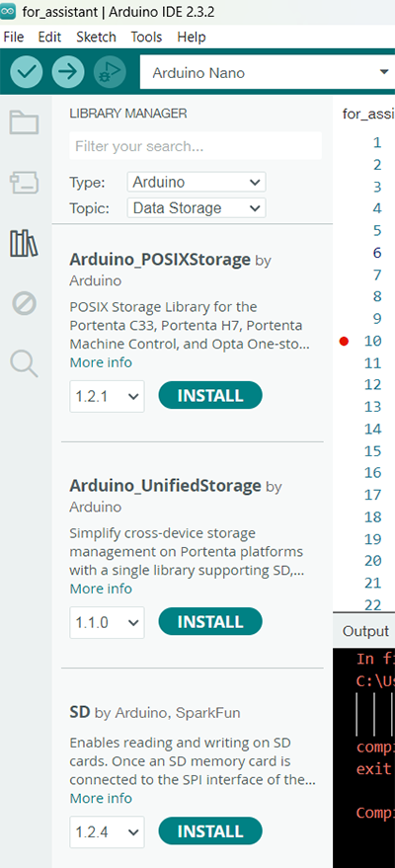Image resolution: width=395 pixels, height=868 pixels.
Task: Open the Search magnifier sidebar icon
Action: (25, 363)
